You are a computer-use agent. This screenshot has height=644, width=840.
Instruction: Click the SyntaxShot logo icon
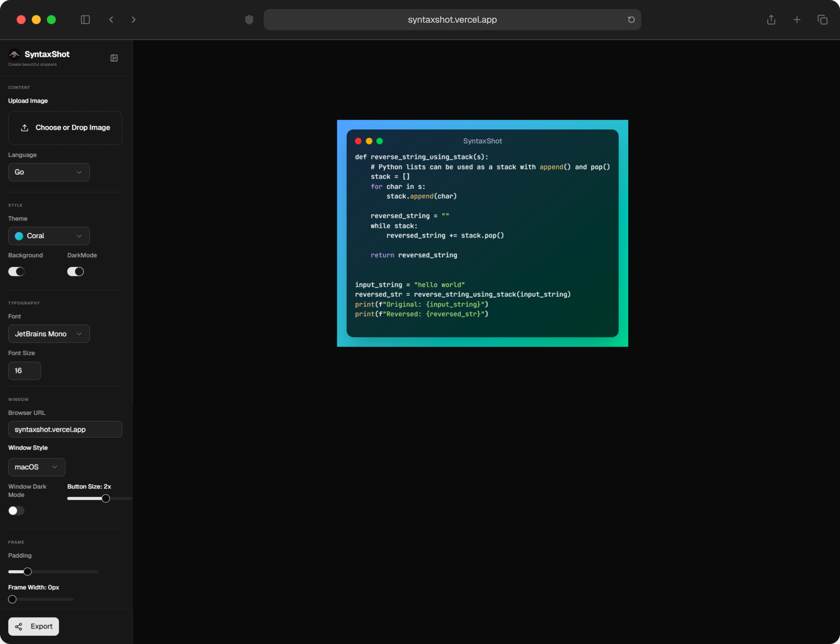pos(14,54)
